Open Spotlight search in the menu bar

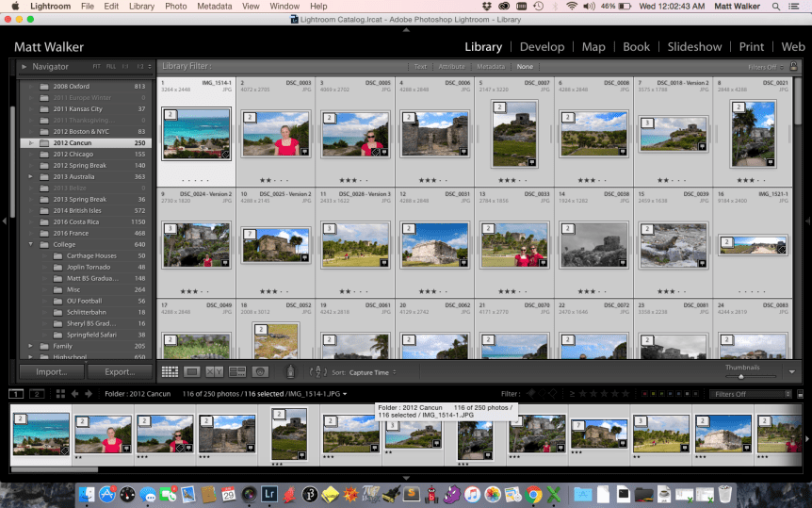pyautogui.click(x=776, y=7)
